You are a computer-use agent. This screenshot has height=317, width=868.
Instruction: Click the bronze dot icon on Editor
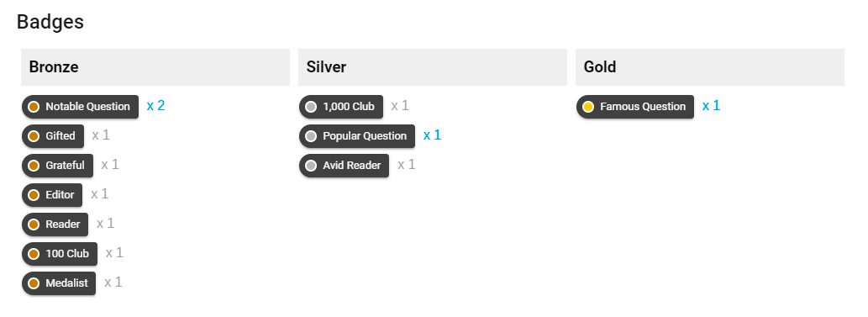tap(34, 194)
